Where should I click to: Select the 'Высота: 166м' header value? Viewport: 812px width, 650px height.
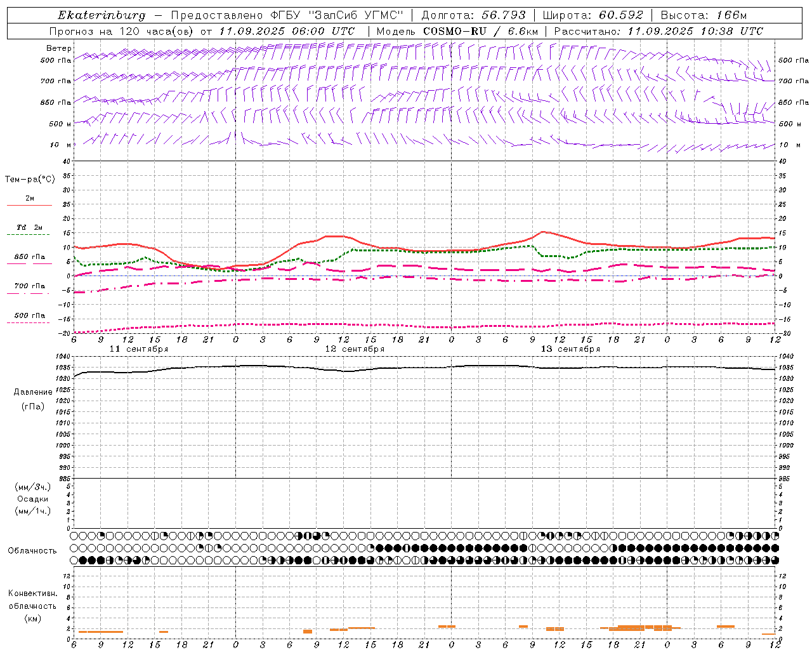click(704, 15)
